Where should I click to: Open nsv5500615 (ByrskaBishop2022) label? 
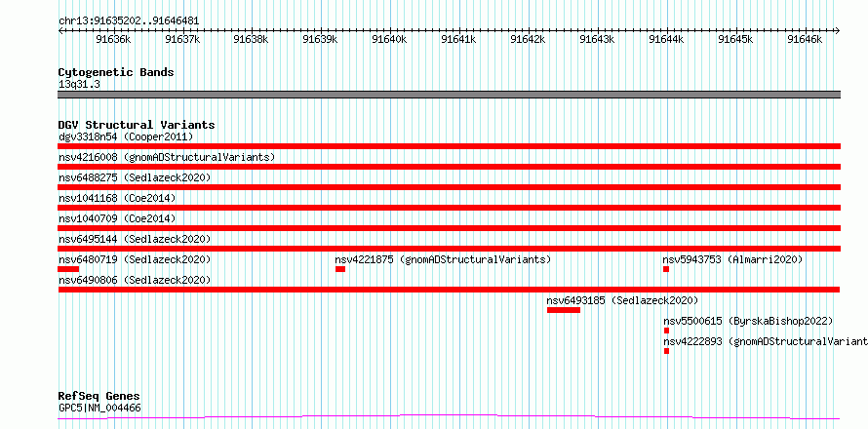pyautogui.click(x=748, y=321)
